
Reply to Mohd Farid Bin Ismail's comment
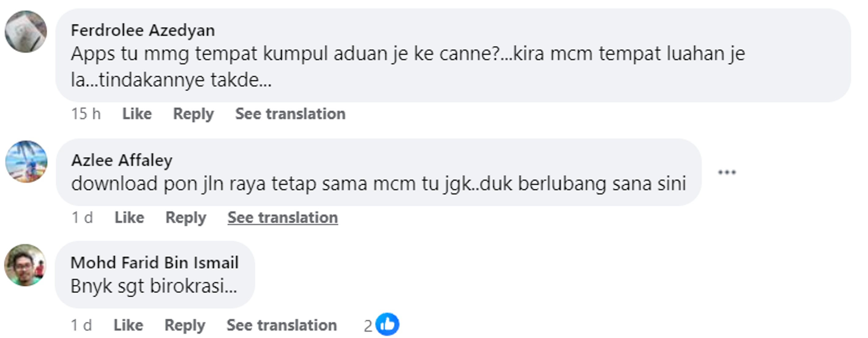click(185, 325)
